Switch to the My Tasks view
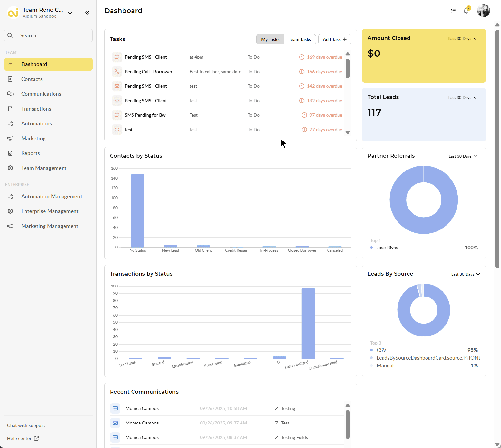Screen dimensions: 501x448 click(x=270, y=39)
